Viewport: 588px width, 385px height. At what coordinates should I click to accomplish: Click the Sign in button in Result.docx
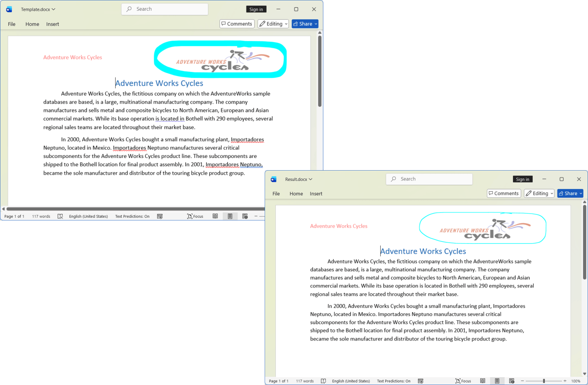(522, 180)
